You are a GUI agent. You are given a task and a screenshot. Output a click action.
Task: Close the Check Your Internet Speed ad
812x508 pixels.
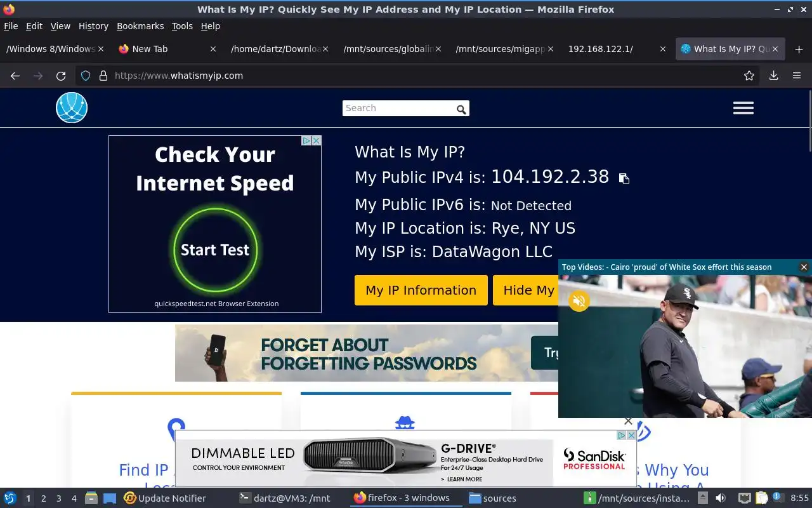316,141
